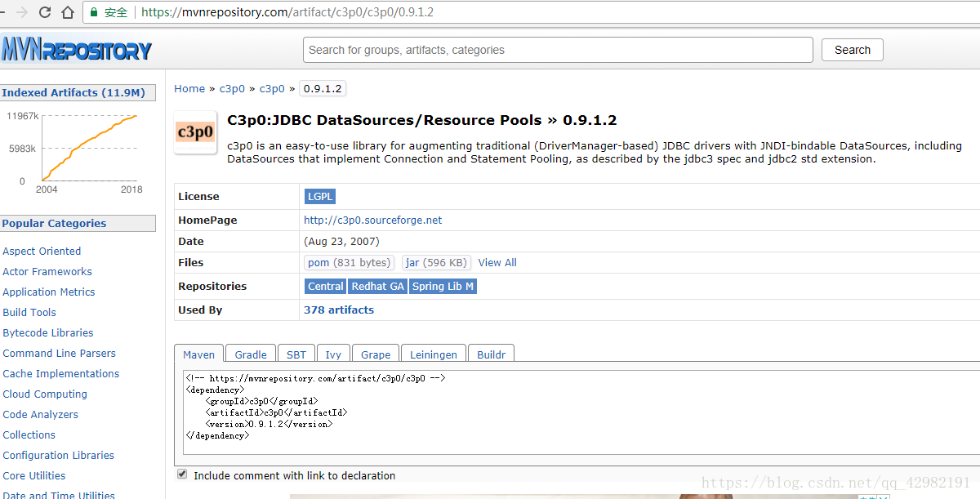This screenshot has height=499, width=980.
Task: Open the c3p0.sourceforge.net homepage link
Action: 372,220
